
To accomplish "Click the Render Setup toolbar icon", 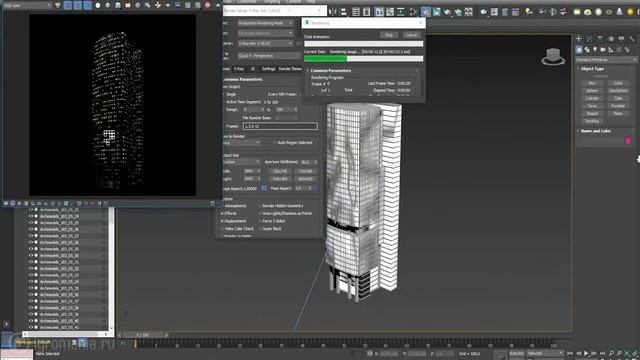I will [x=426, y=12].
